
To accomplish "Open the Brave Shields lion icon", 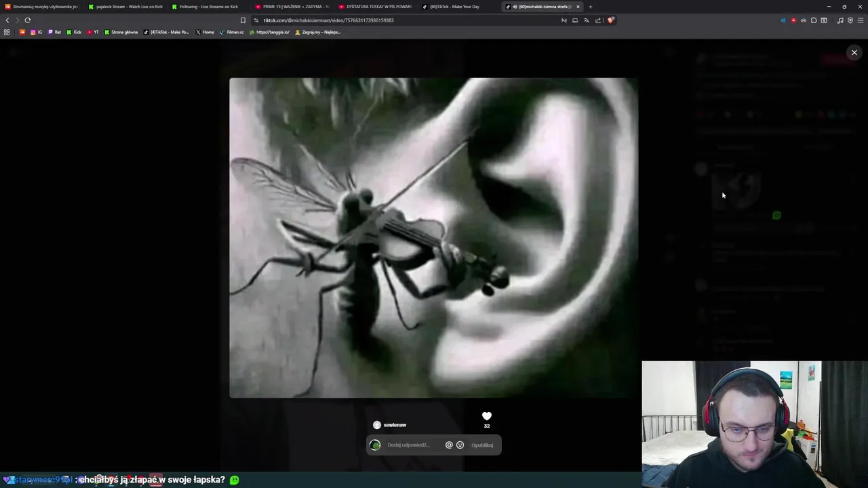I will [x=610, y=20].
